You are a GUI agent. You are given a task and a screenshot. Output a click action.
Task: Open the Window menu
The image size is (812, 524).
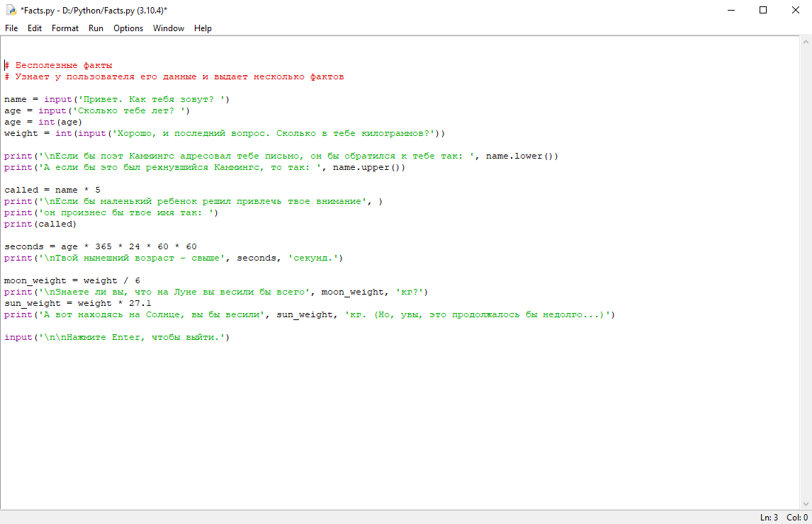[x=169, y=28]
